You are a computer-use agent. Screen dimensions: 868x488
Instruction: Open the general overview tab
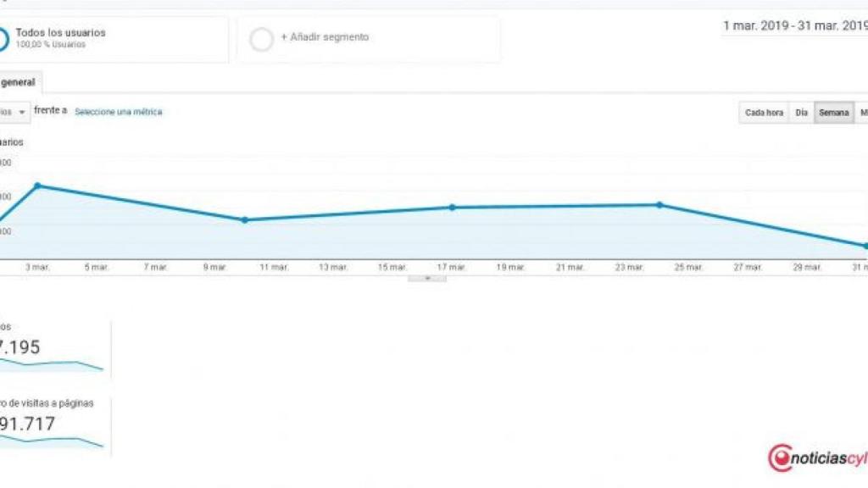(x=18, y=83)
